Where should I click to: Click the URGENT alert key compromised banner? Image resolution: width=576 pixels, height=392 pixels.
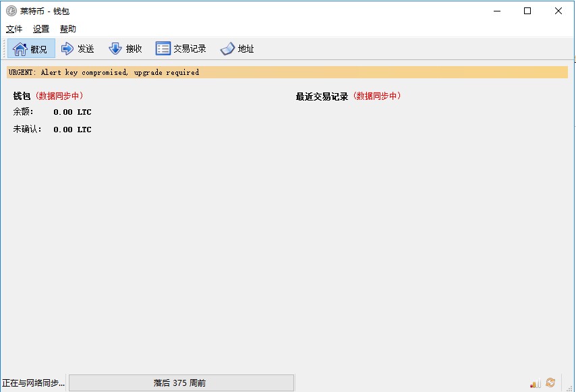(287, 72)
